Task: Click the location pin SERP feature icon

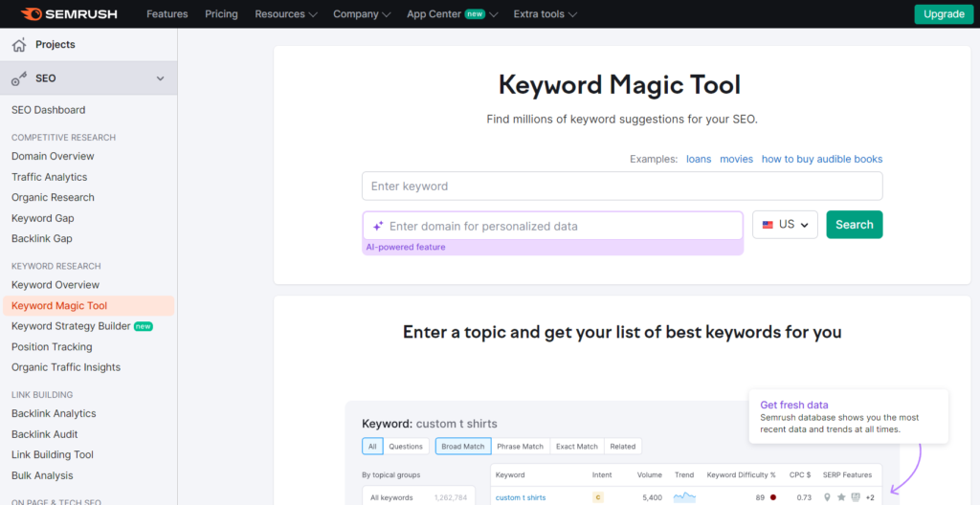Action: (x=828, y=497)
